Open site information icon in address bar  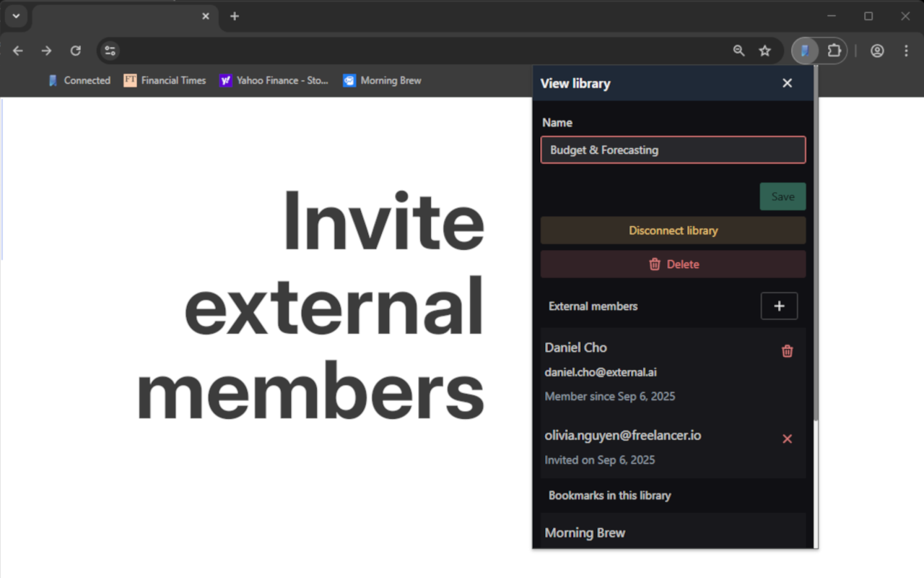110,51
